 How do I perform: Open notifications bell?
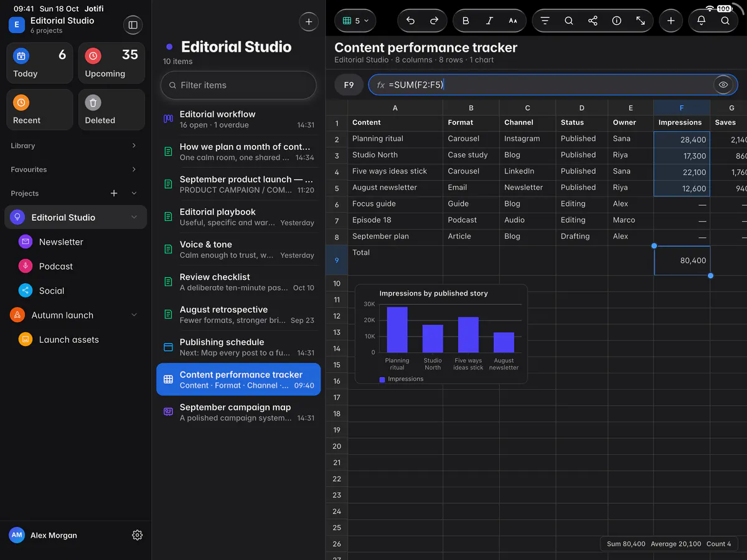tap(701, 21)
